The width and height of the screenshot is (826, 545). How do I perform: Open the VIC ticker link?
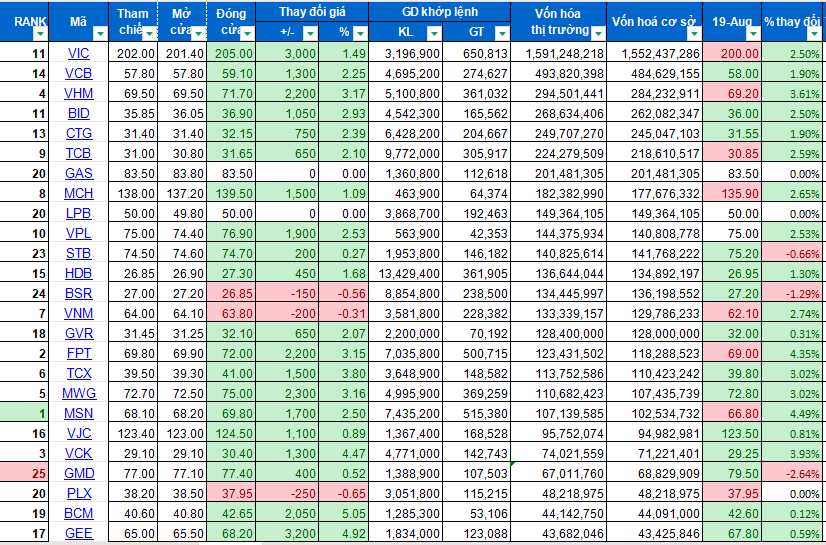click(x=78, y=54)
